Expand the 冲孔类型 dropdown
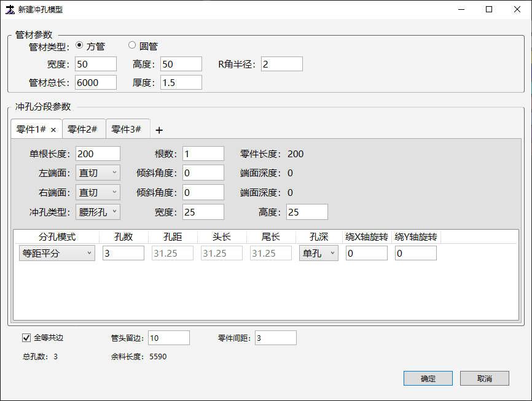The image size is (532, 401). 98,212
